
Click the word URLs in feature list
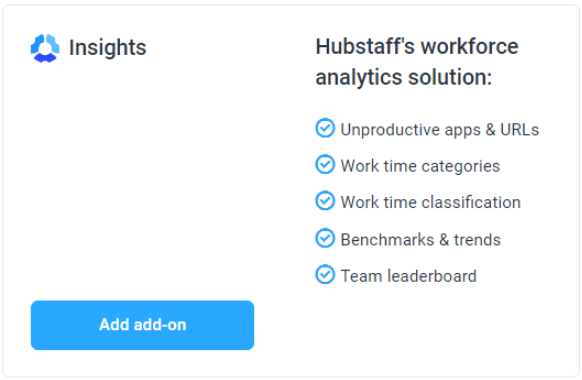point(520,130)
